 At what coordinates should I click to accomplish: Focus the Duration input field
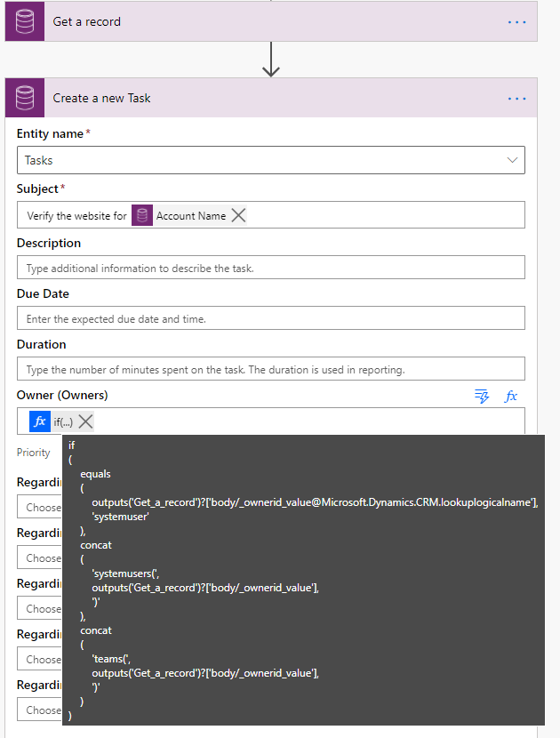271,368
